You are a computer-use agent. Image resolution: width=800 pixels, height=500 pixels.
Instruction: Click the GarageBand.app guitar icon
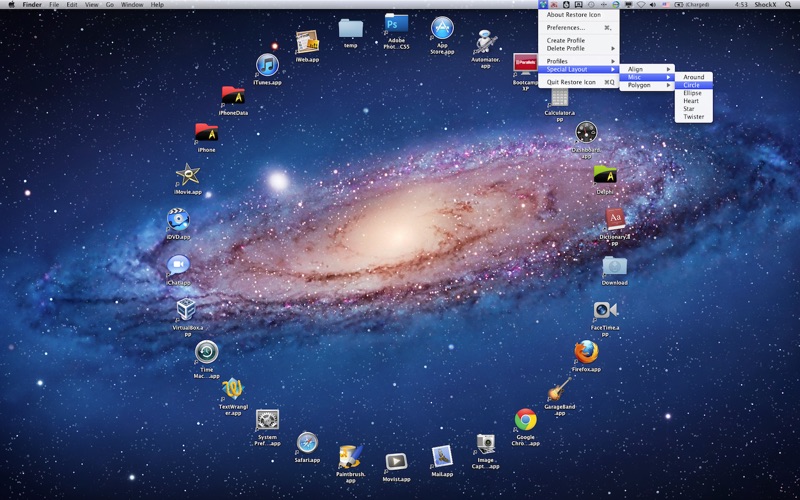pos(559,390)
